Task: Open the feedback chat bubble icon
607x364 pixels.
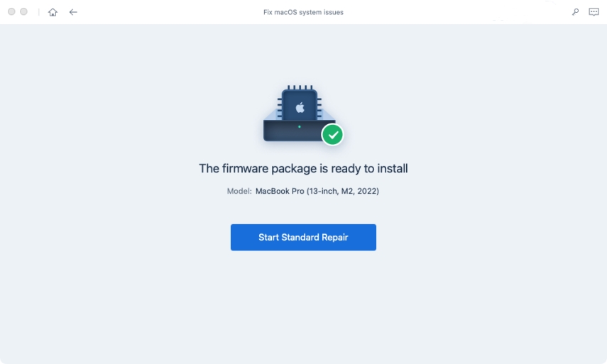Action: pyautogui.click(x=594, y=12)
